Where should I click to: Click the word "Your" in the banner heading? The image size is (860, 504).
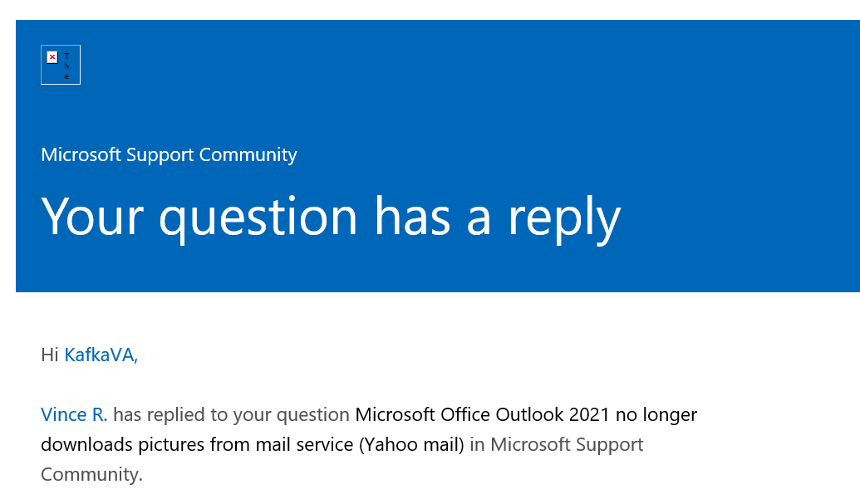(91, 216)
